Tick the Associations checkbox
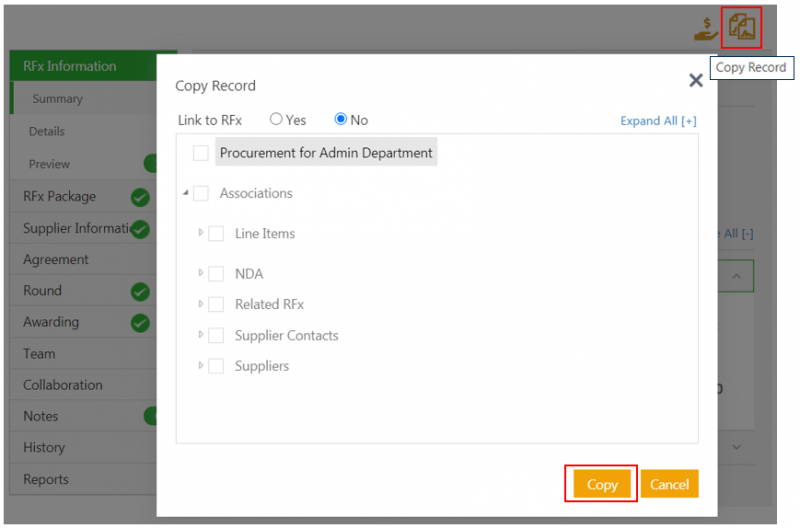Viewport: 800px width, 528px height. (201, 194)
